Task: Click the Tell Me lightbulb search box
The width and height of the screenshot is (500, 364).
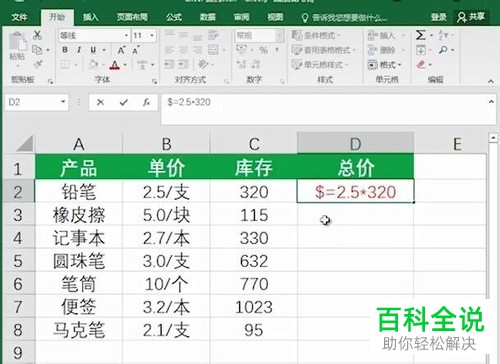Action: pos(344,17)
